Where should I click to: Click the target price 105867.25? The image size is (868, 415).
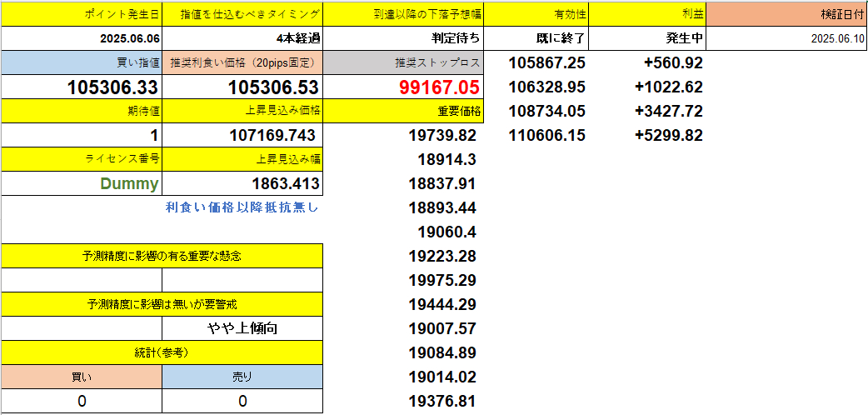pyautogui.click(x=547, y=62)
